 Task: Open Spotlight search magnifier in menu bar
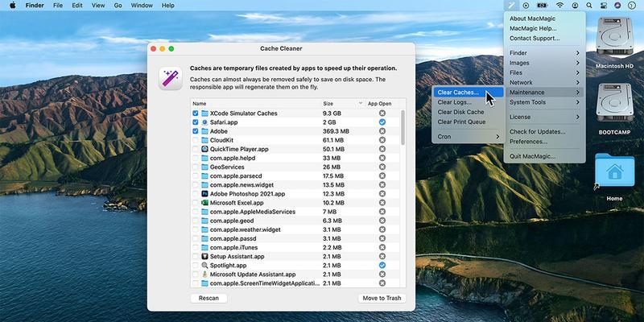[x=589, y=6]
